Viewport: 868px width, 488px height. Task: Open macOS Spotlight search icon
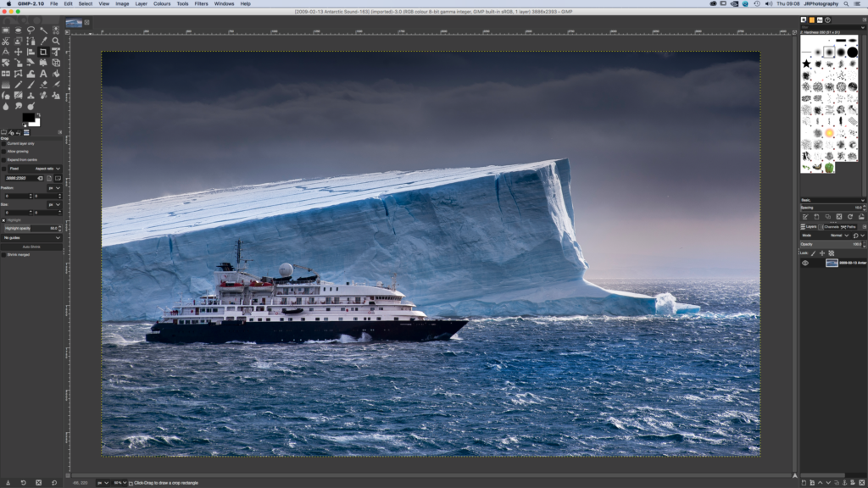(846, 3)
